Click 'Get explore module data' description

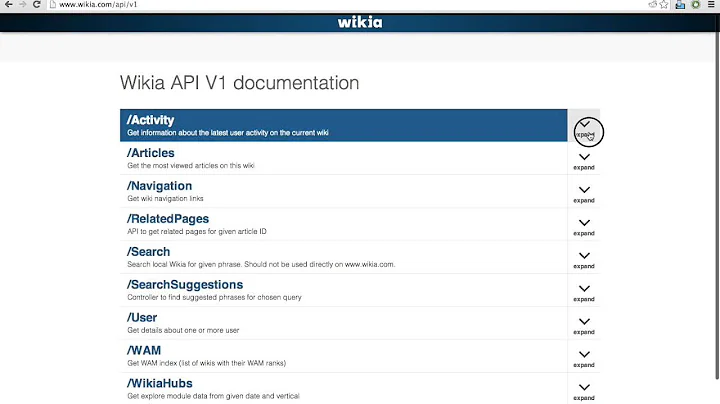click(214, 396)
